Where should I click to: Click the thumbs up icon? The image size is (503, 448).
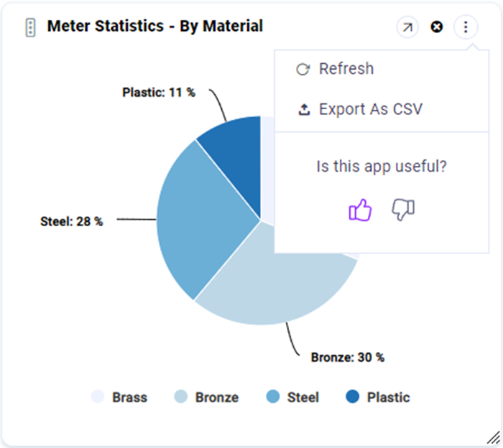tap(360, 210)
